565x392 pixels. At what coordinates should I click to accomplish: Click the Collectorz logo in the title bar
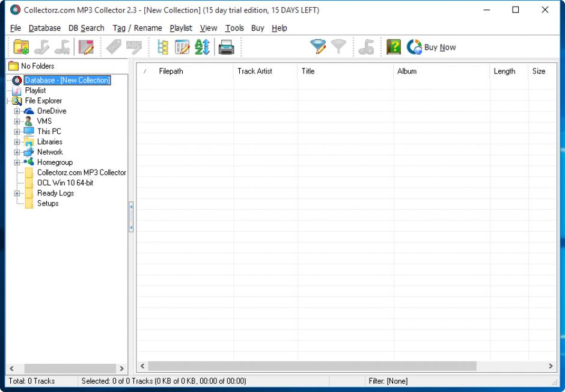15,10
